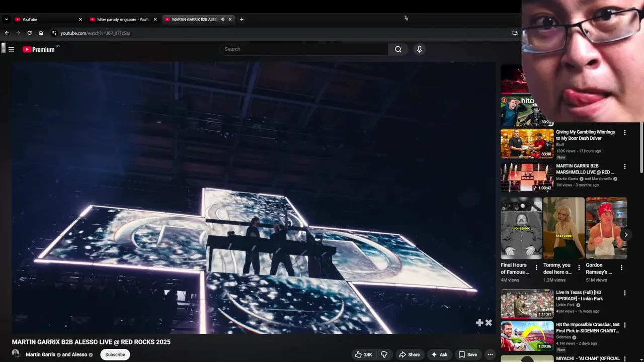Open menu for Final Hours of Famous short
The width and height of the screenshot is (644, 362).
coord(536,268)
